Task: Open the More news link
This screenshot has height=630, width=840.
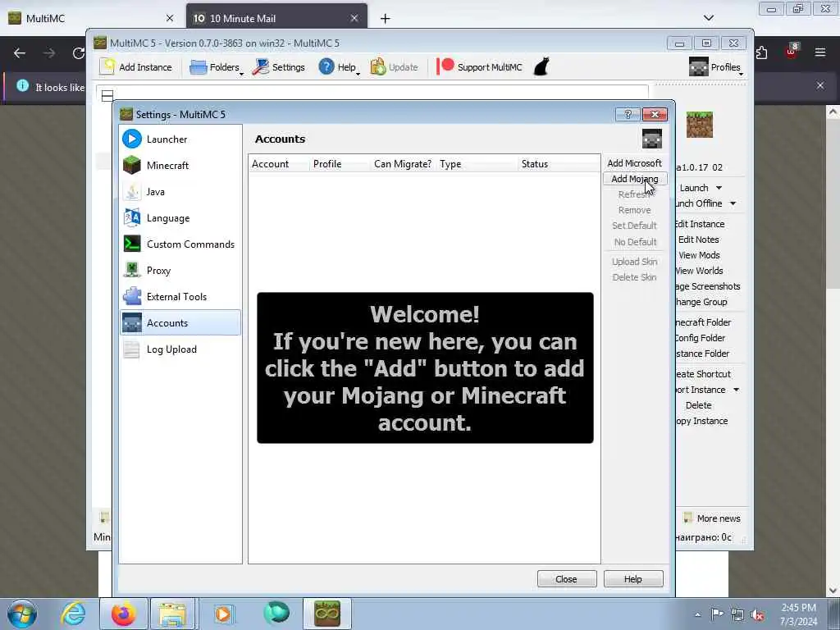Action: (x=713, y=518)
